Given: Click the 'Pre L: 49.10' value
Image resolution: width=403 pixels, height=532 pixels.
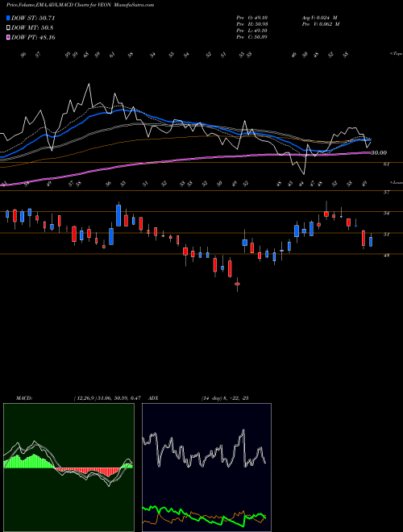Looking at the screenshot, I should tap(251, 30).
